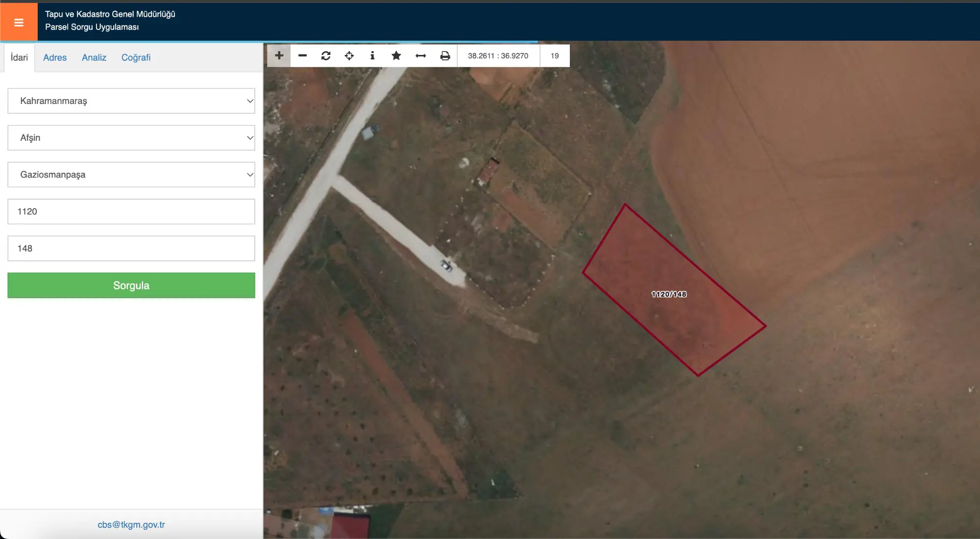980x539 pixels.
Task: Switch to the İdari tab
Action: 19,57
